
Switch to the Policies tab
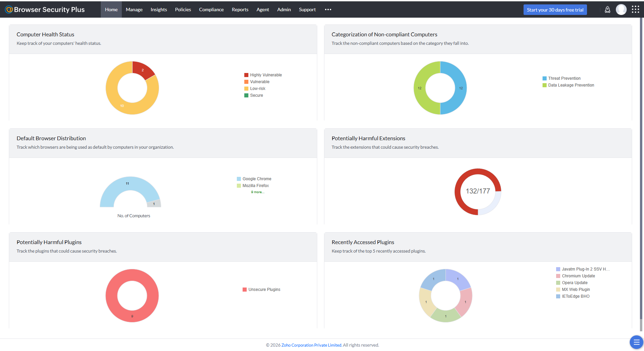tap(183, 10)
